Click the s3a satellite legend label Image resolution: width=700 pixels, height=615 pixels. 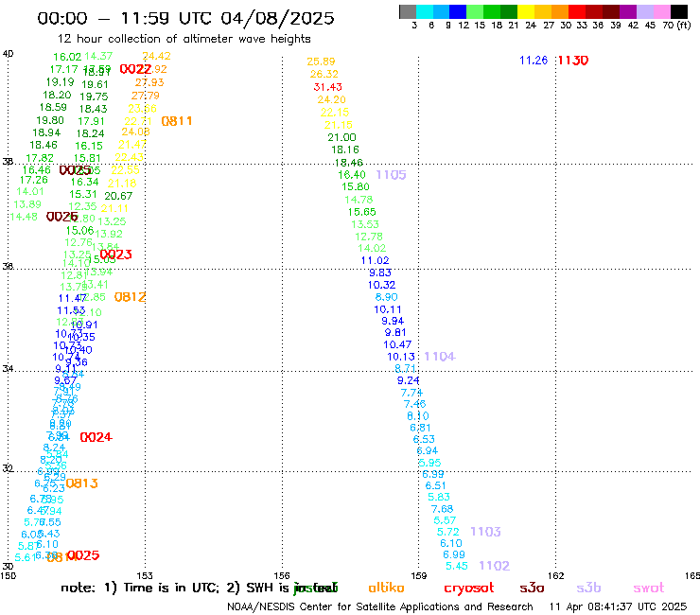click(x=532, y=588)
